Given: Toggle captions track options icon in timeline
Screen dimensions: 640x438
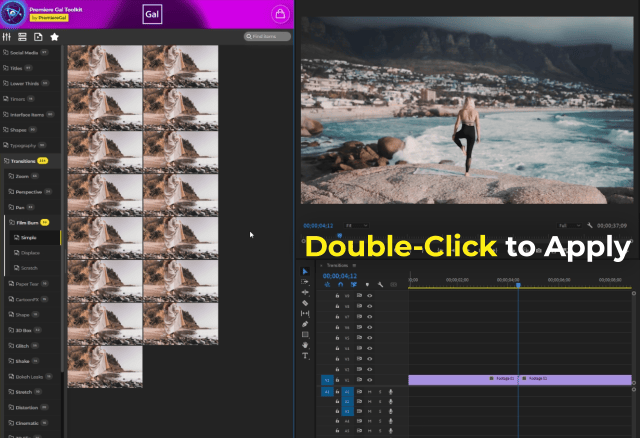Looking at the screenshot, I should click(x=393, y=285).
